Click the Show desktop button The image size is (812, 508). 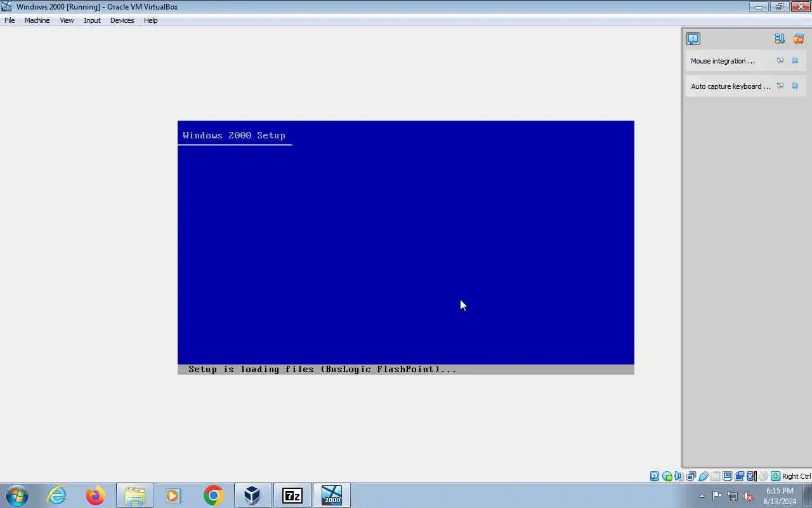[807, 495]
